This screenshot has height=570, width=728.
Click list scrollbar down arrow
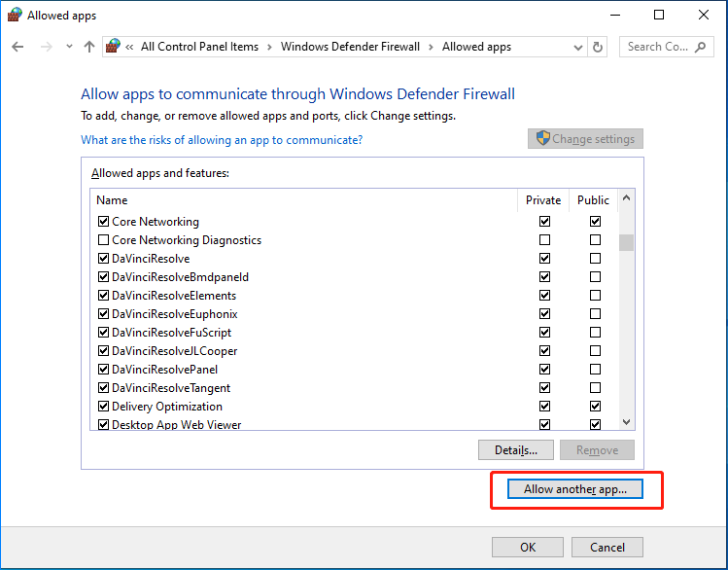(626, 422)
